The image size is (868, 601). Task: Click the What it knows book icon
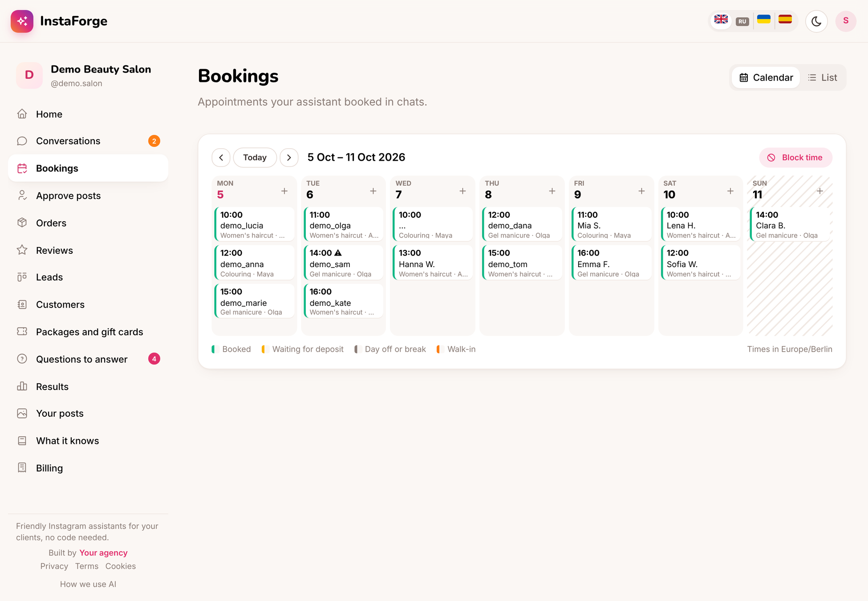22,441
